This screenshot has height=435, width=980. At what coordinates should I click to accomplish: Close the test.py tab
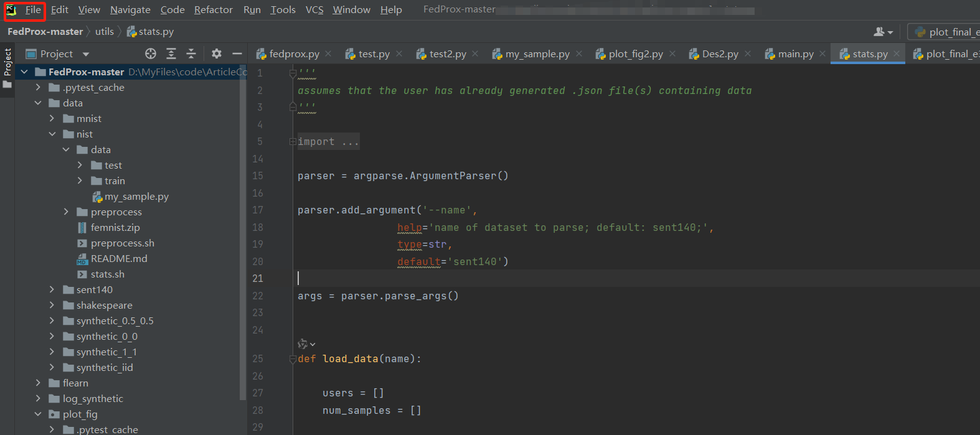coord(399,54)
